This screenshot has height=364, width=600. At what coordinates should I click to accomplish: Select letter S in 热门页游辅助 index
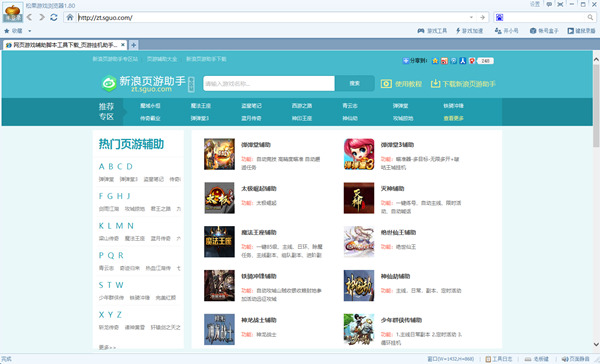[x=101, y=285]
